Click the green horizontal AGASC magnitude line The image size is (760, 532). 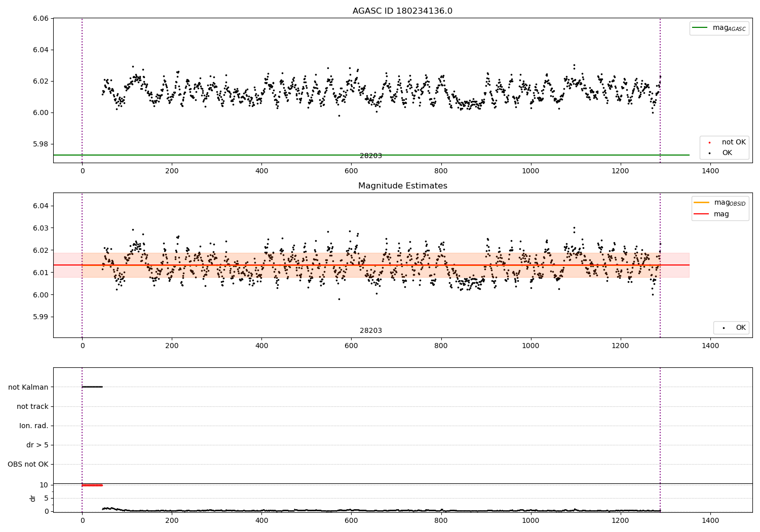371,155
